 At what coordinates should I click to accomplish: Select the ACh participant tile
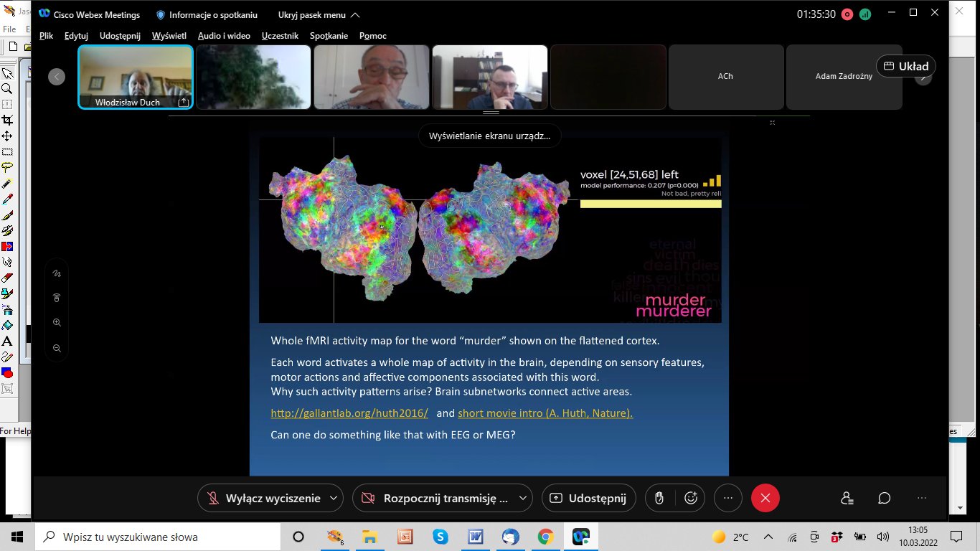tap(725, 77)
